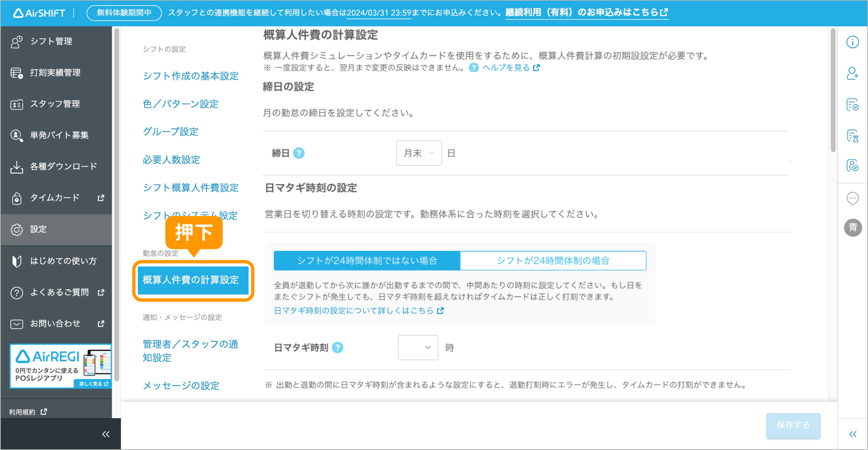This screenshot has height=450, width=868.
Task: Open はじめての使い方 guide
Action: [56, 261]
